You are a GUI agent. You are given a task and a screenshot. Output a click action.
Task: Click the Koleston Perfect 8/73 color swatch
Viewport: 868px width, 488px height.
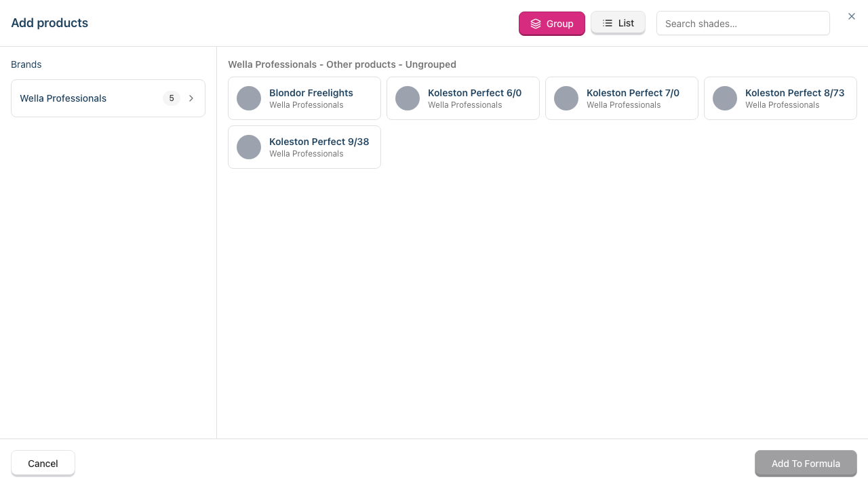tap(725, 98)
